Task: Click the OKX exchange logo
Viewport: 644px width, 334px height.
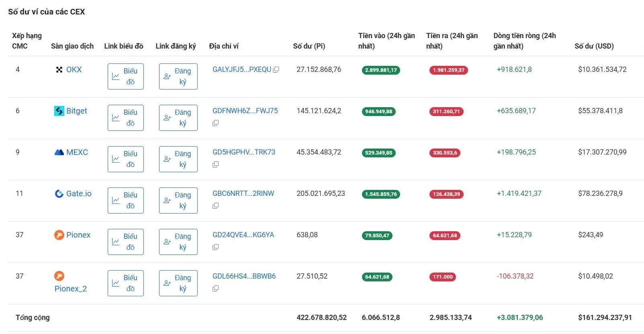Action: click(x=59, y=70)
